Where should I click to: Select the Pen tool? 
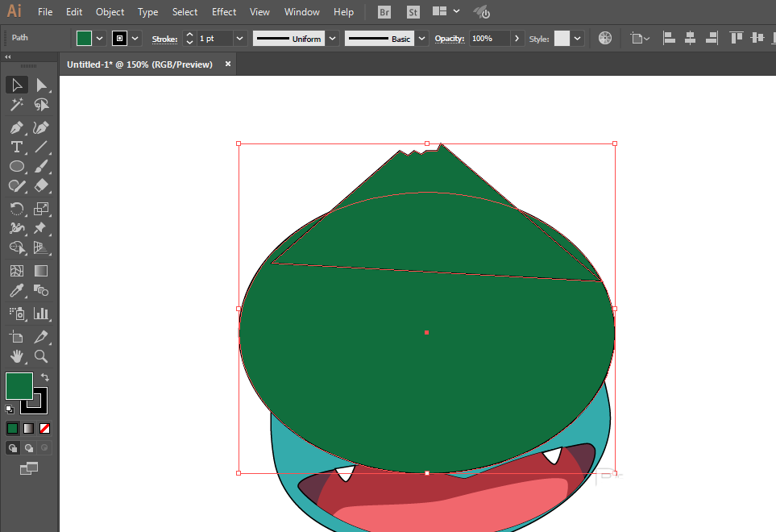click(x=17, y=127)
